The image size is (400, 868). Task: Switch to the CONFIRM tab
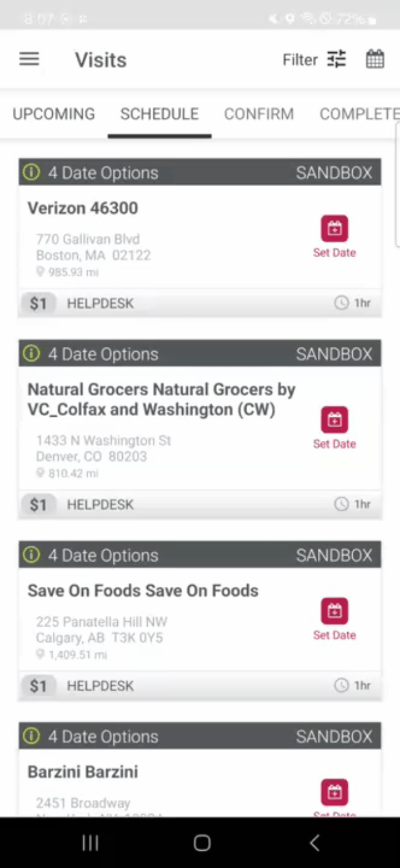pos(259,114)
